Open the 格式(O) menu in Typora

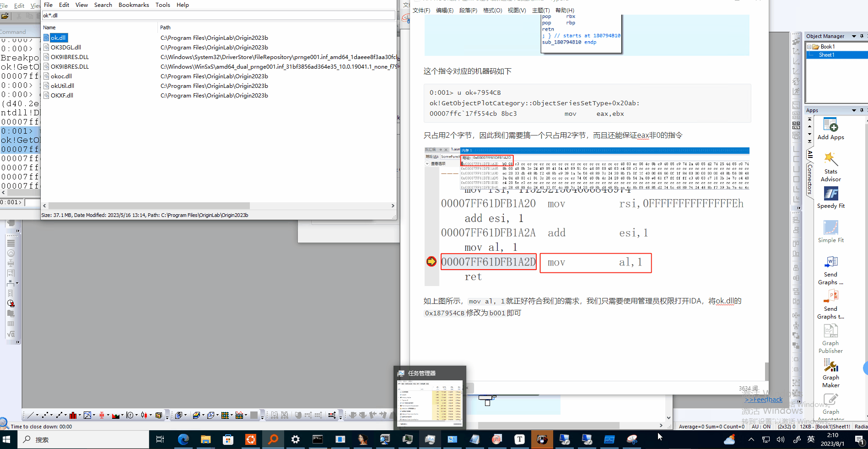(492, 10)
